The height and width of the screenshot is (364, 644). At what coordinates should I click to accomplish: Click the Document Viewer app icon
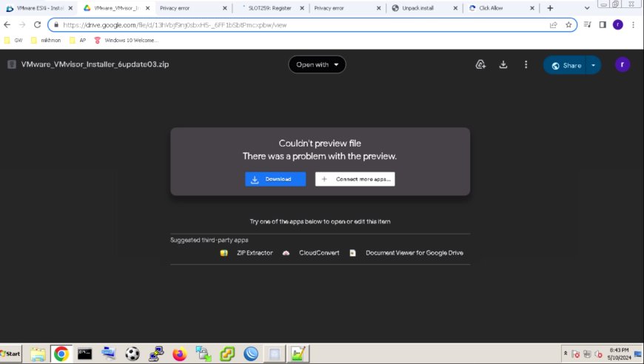point(352,253)
